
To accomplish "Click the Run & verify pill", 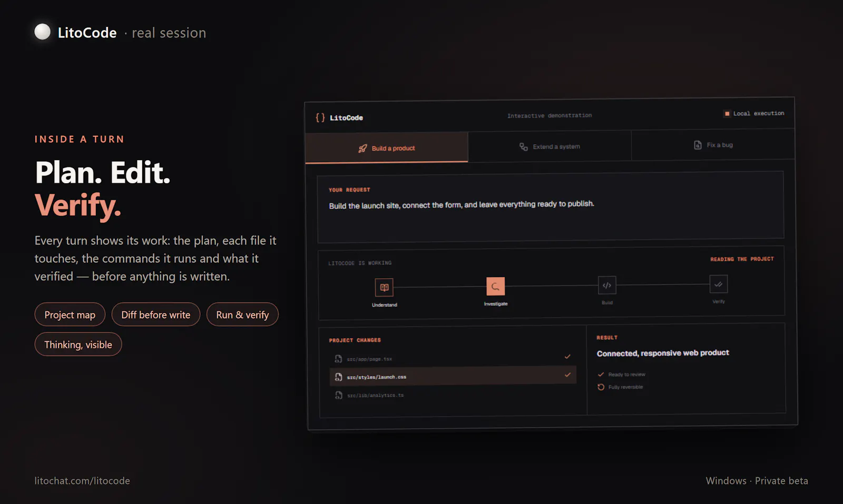I will pyautogui.click(x=242, y=315).
